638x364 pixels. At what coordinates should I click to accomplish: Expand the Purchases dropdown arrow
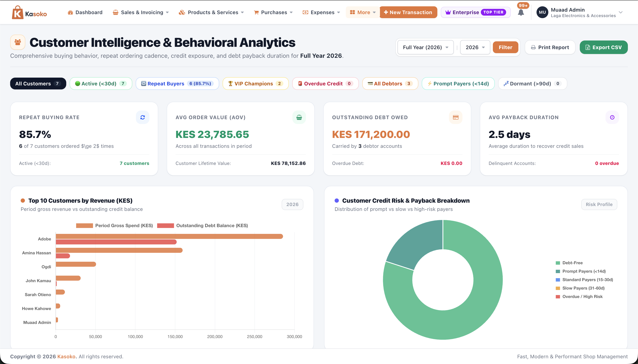[x=291, y=12]
